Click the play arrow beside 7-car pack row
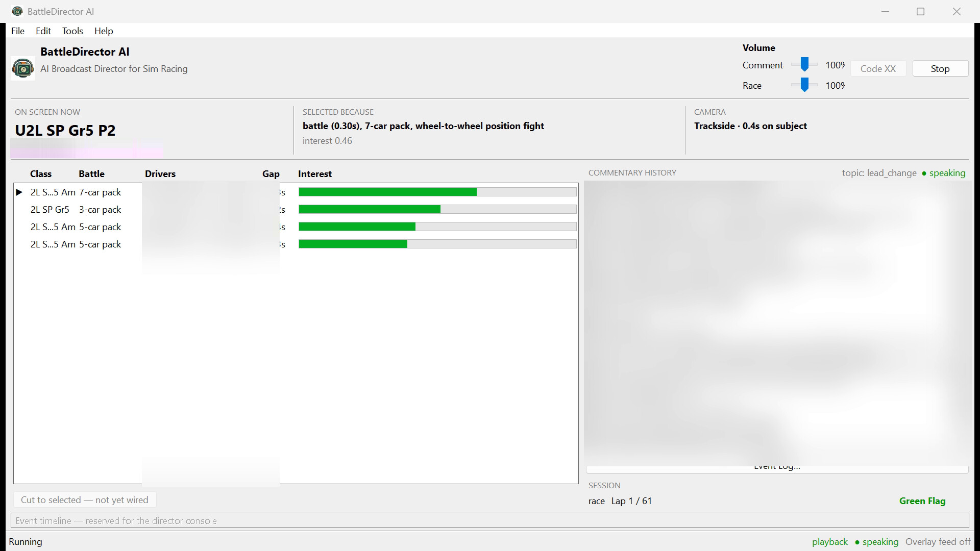The image size is (980, 551). 19,192
